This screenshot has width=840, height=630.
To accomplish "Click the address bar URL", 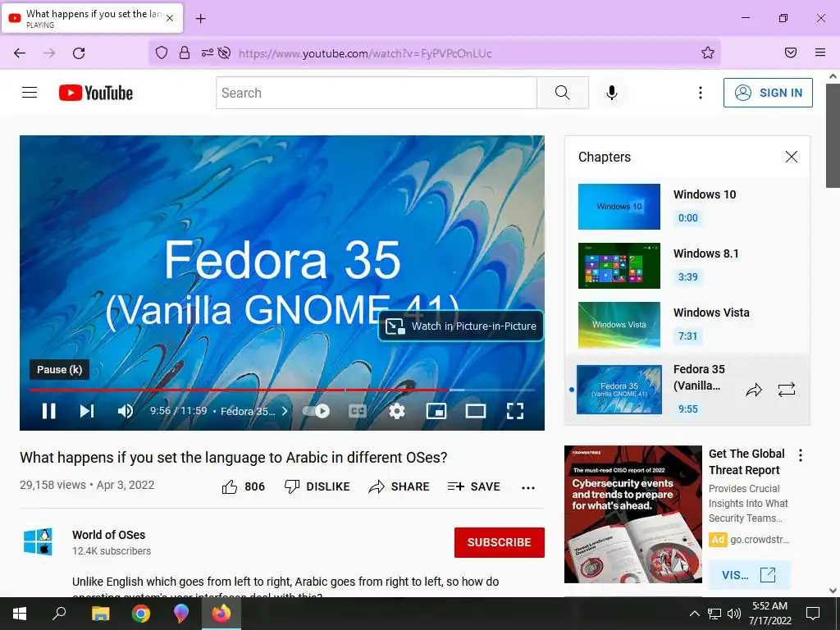I will click(365, 53).
